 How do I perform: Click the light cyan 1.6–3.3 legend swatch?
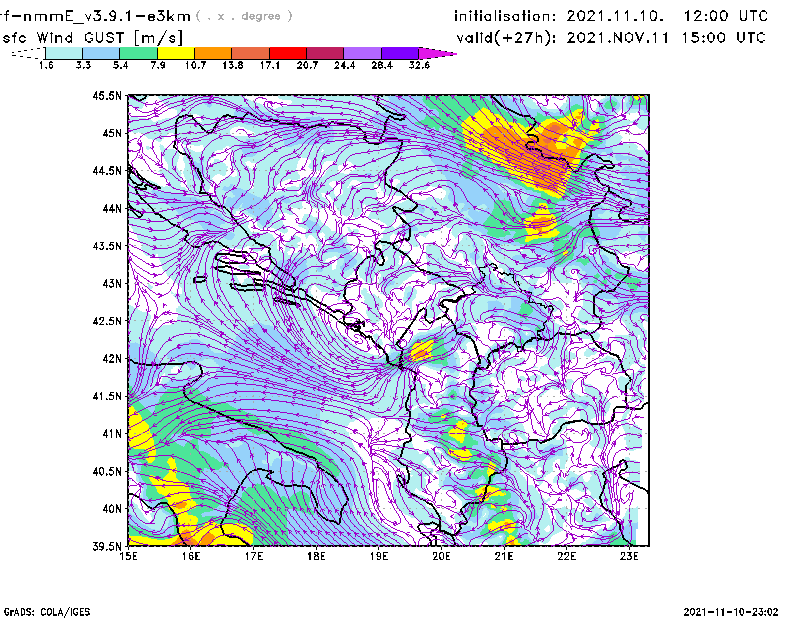(x=64, y=53)
